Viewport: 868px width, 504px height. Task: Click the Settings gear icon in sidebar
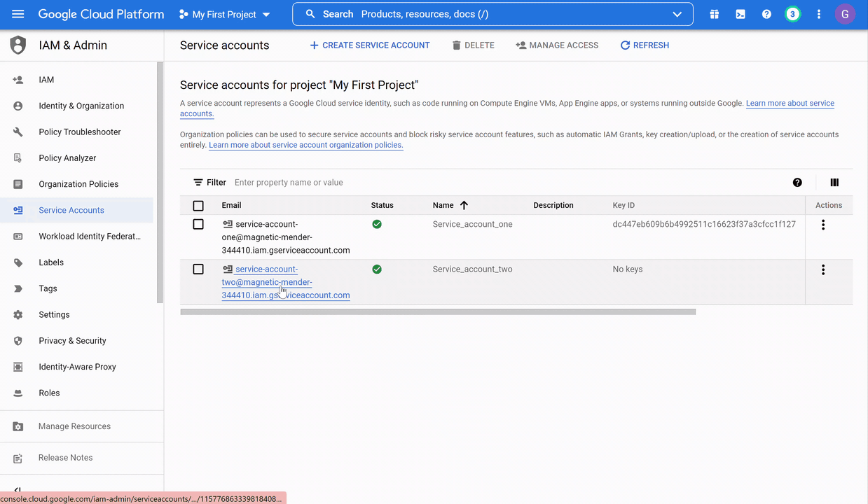(x=18, y=315)
